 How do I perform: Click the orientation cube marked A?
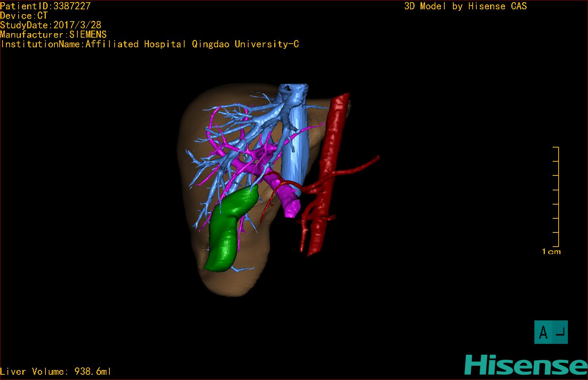coord(551,332)
